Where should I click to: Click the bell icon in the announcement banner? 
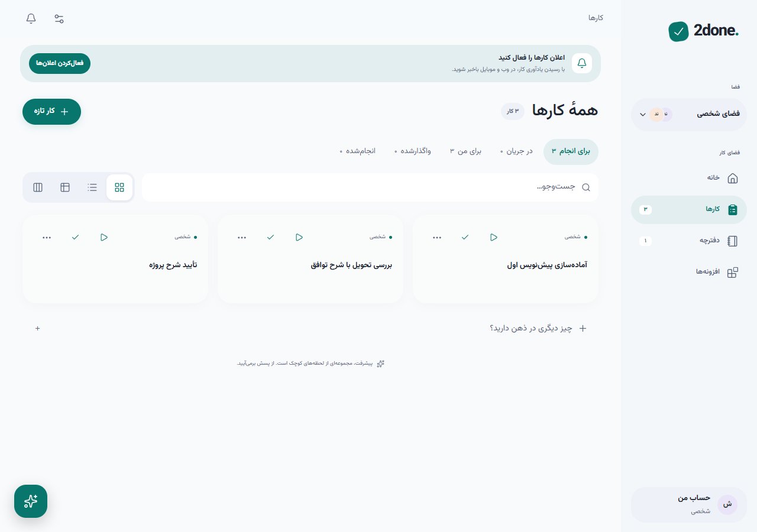(x=582, y=63)
